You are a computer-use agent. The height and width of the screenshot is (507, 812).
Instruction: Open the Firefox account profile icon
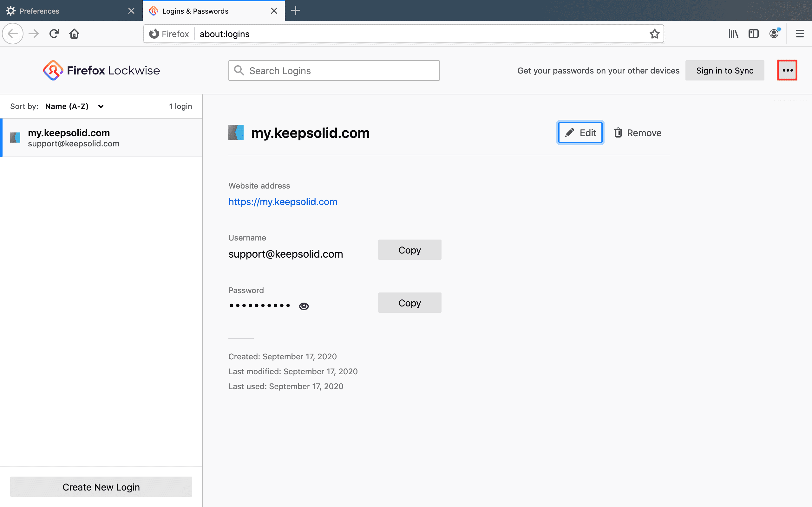pos(774,34)
